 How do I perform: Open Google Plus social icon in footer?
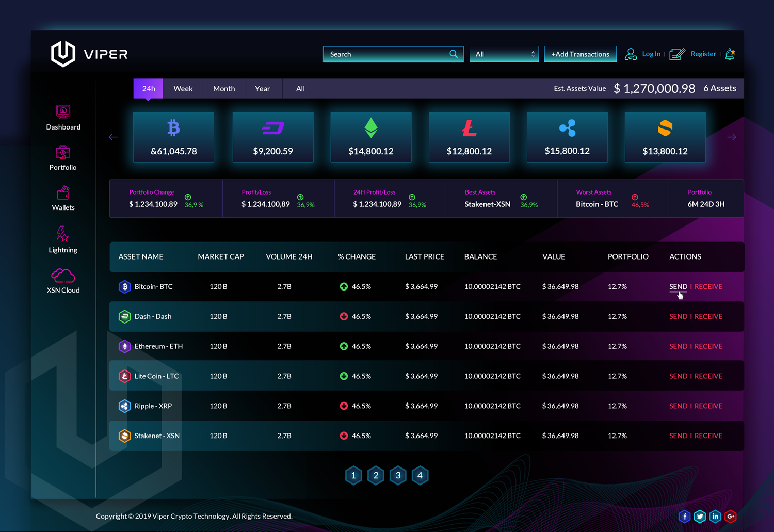point(730,516)
